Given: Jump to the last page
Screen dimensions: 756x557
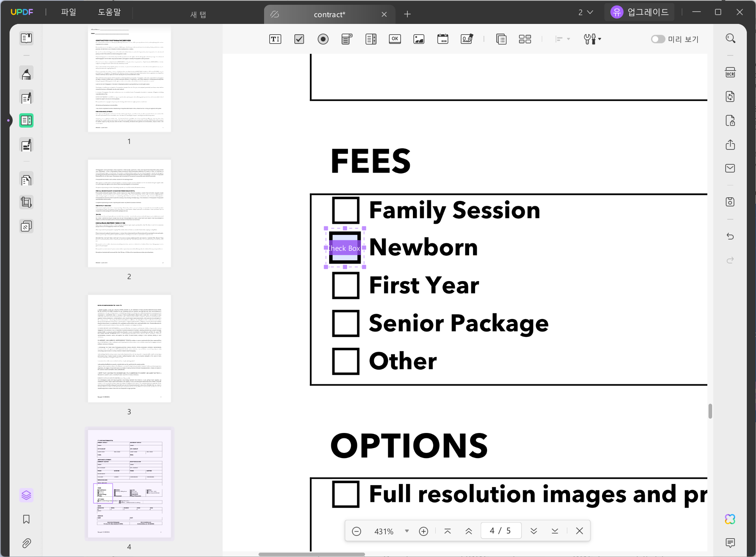Looking at the screenshot, I should tap(555, 531).
